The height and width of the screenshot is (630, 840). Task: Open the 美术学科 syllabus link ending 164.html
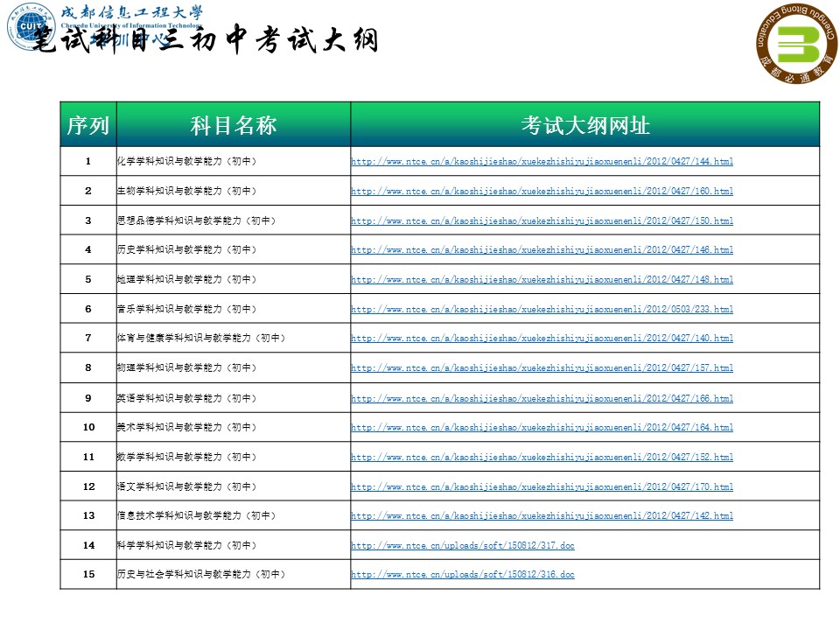(542, 429)
